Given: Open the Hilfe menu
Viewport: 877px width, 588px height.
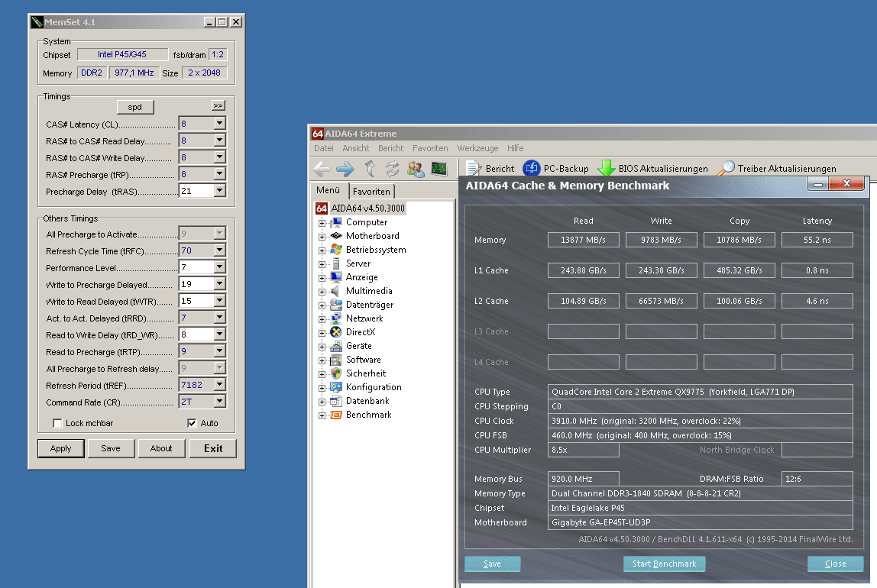Looking at the screenshot, I should [x=515, y=148].
